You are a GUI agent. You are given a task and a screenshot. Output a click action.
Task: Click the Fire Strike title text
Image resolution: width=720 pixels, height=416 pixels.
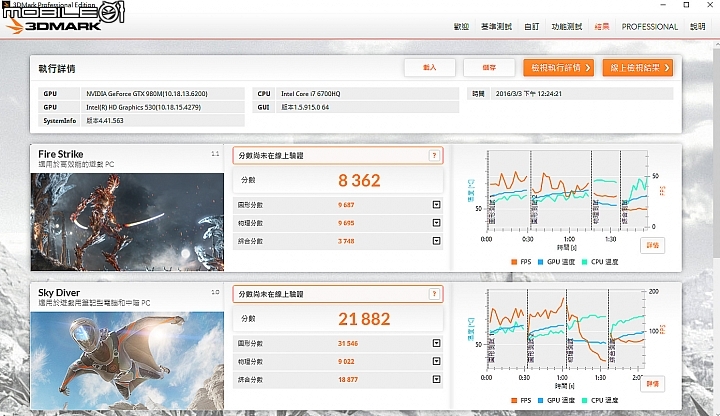pos(61,154)
